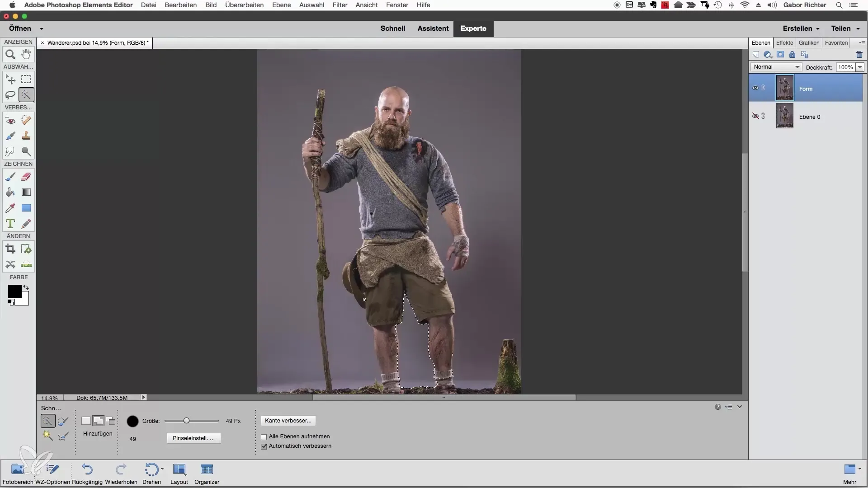Choose the subtract from selection mode
This screenshot has width=868, height=488.
click(x=110, y=421)
